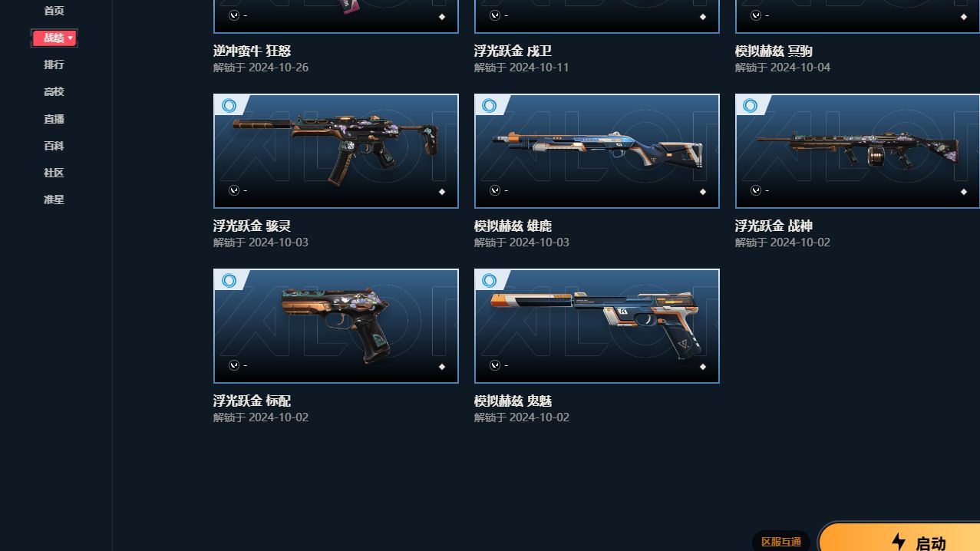Open the 百科 sidebar section
980x551 pixels.
(54, 146)
